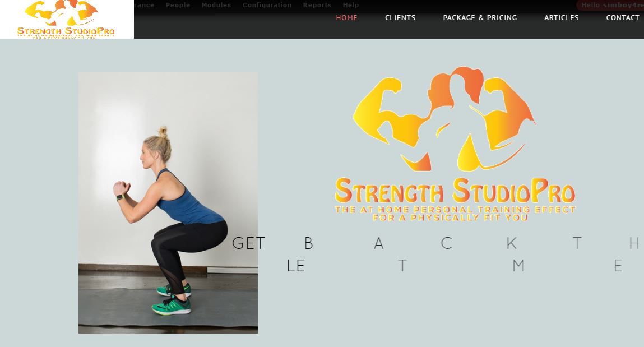Image resolution: width=644 pixels, height=347 pixels.
Task: Open the Help admin menu
Action: (x=351, y=6)
